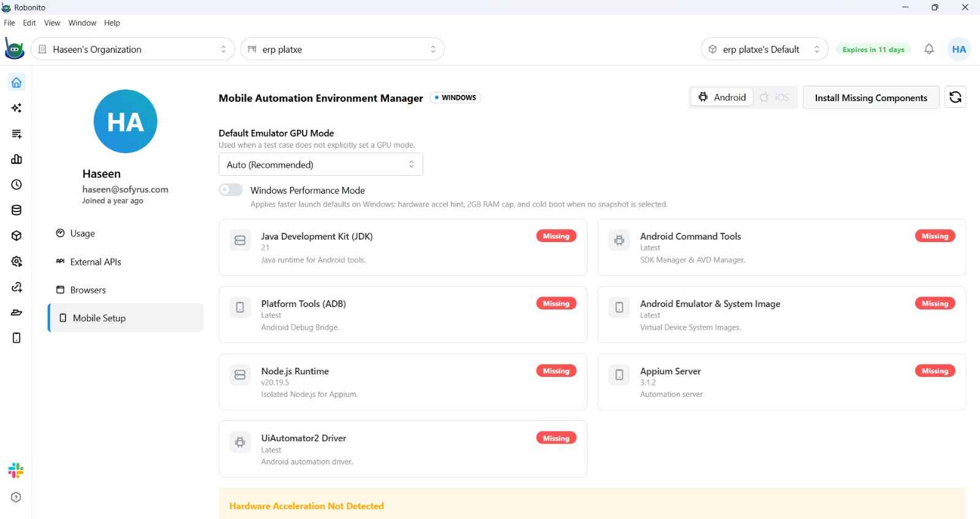Click the HA profile avatar in header
This screenshot has width=980, height=519.
pyautogui.click(x=959, y=49)
